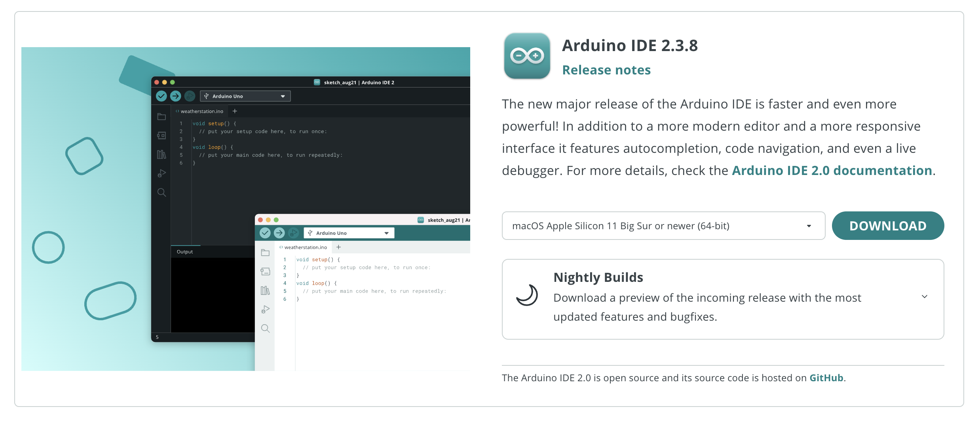Select the Debug bug icon in the sidebar
The height and width of the screenshot is (422, 980).
coord(161,173)
